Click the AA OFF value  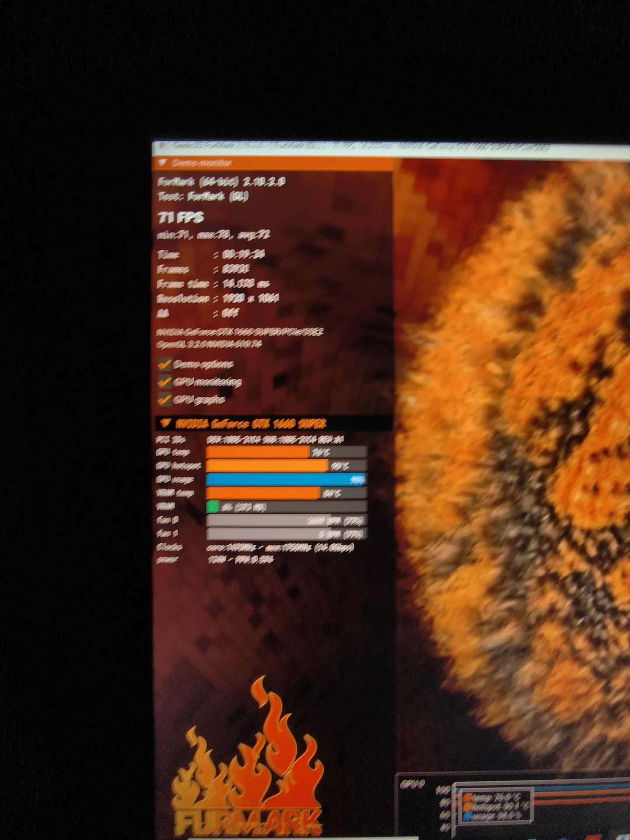point(231,313)
